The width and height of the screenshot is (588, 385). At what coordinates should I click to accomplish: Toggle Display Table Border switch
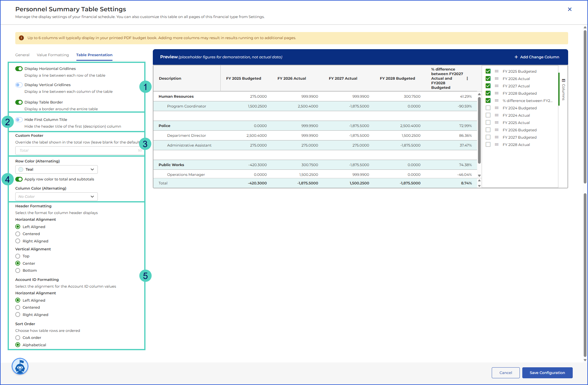coord(19,102)
